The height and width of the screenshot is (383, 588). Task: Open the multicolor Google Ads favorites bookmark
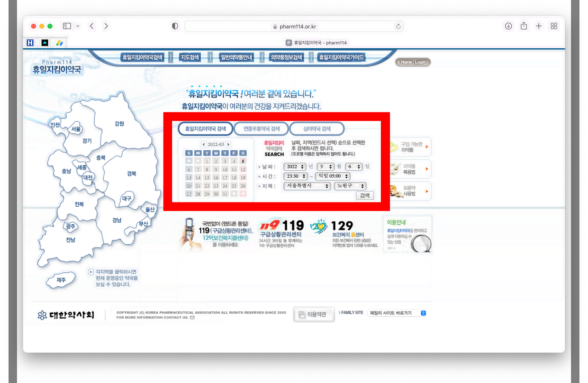point(59,43)
